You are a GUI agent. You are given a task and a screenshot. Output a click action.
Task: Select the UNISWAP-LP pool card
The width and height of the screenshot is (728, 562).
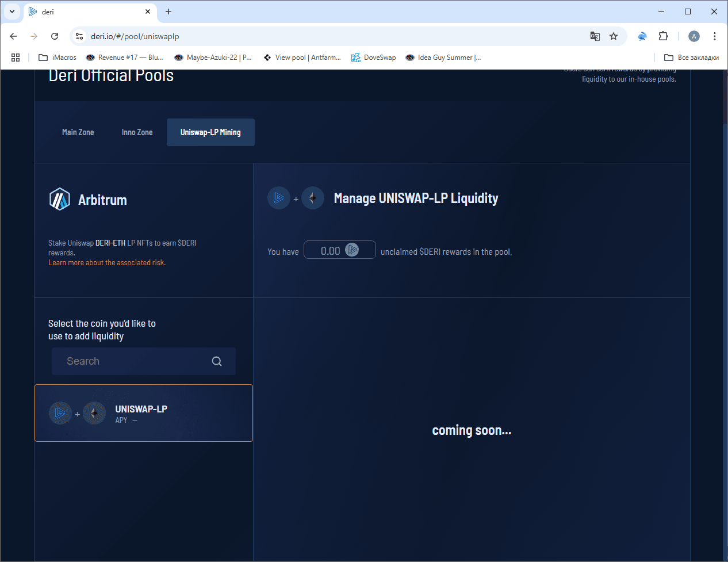pos(144,413)
